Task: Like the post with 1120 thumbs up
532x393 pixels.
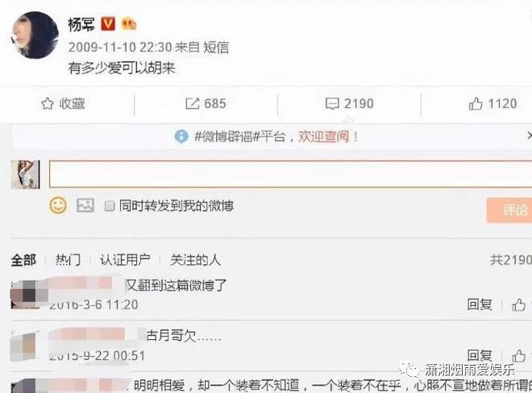Action: point(493,104)
